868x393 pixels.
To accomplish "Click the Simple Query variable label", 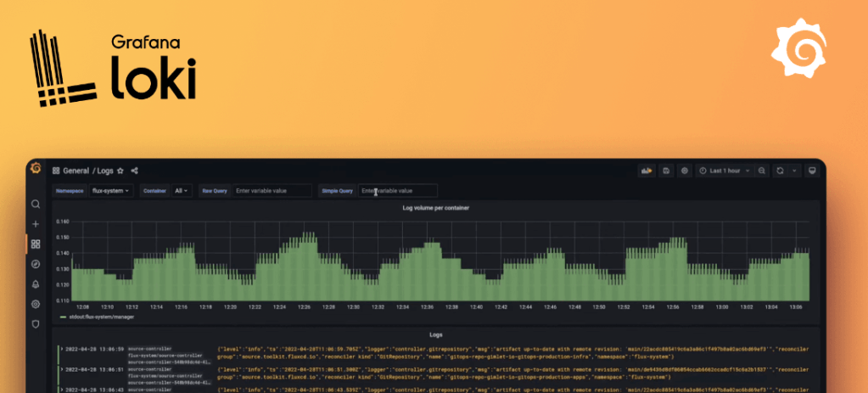I will tap(337, 190).
